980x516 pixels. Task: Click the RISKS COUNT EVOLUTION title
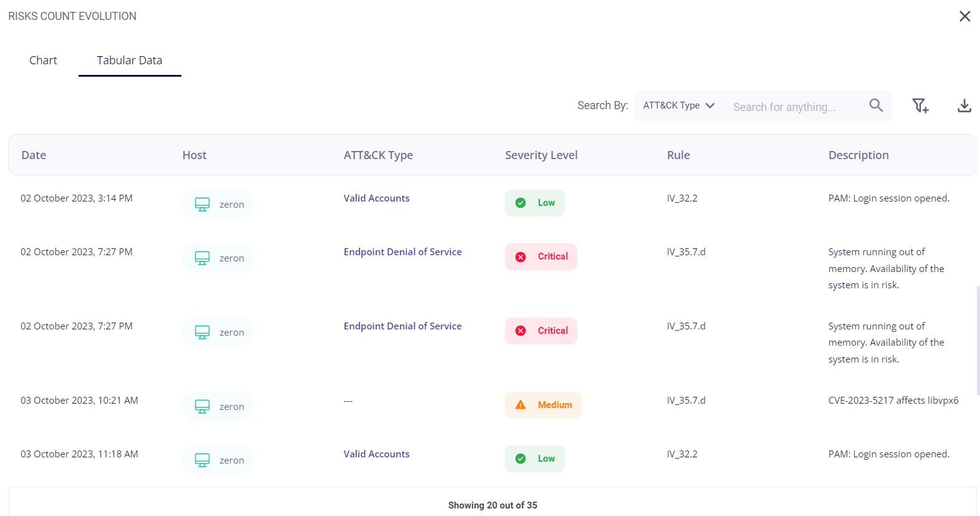pos(72,16)
